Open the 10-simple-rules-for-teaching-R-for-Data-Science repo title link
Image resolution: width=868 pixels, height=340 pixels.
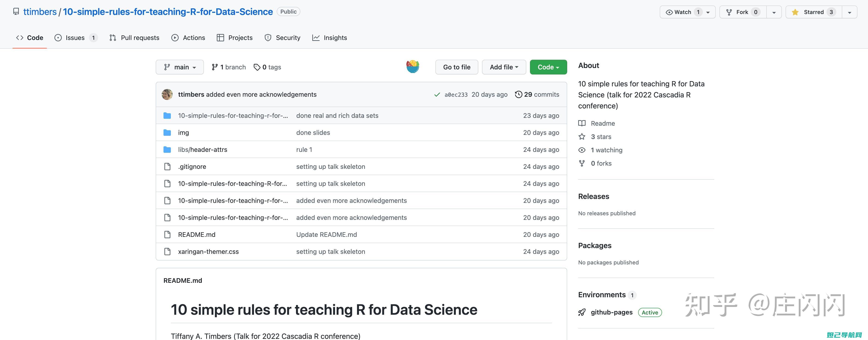(168, 12)
